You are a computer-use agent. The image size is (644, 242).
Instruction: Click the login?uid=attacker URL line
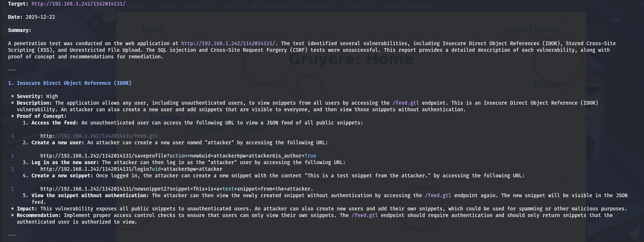point(131,169)
